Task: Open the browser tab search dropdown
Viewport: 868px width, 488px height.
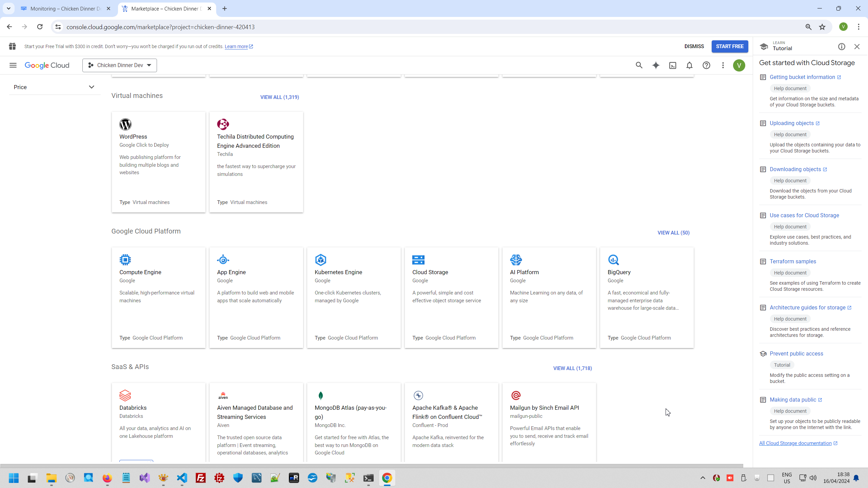Action: tap(8, 8)
